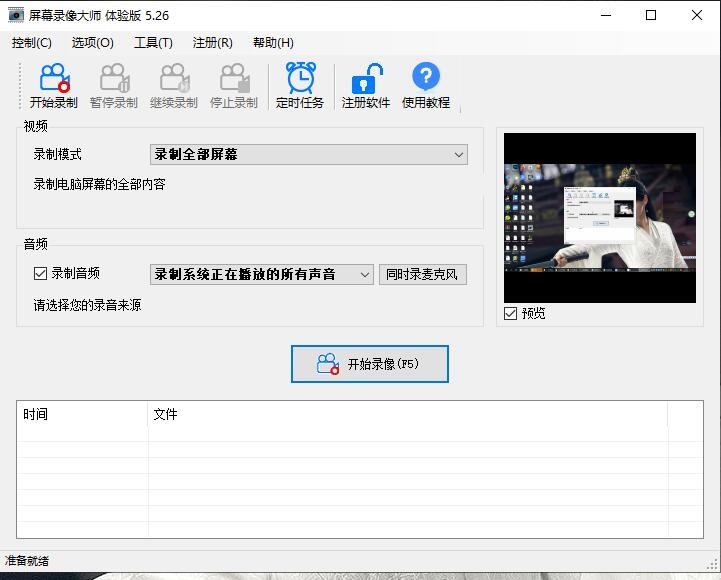The width and height of the screenshot is (721, 580).
Task: Open the 工具(T) menu
Action: 153,43
